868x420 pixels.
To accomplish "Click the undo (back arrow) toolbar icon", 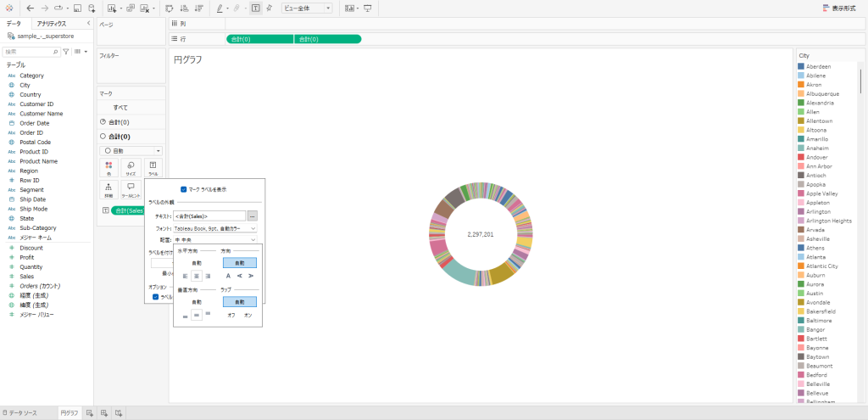I will pos(31,8).
